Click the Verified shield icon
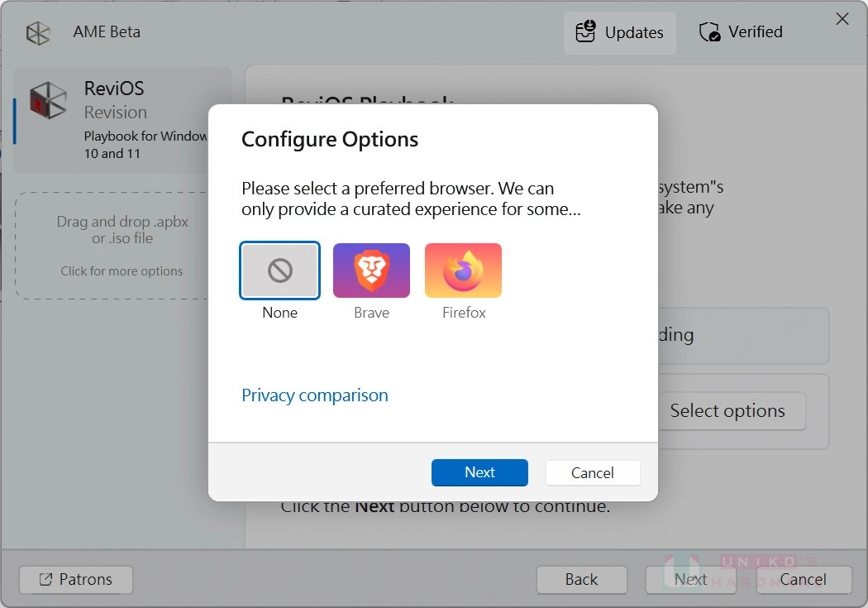868x608 pixels. [x=709, y=32]
